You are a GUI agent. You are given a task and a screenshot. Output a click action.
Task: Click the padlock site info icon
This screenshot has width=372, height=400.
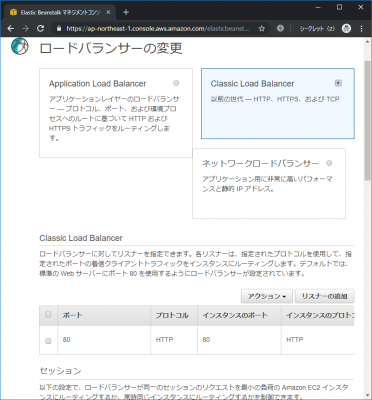59,29
